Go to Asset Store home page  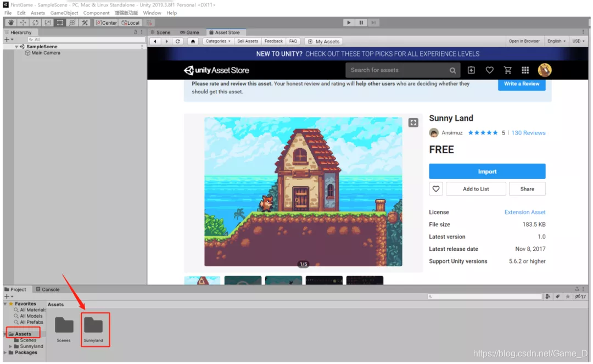click(193, 42)
